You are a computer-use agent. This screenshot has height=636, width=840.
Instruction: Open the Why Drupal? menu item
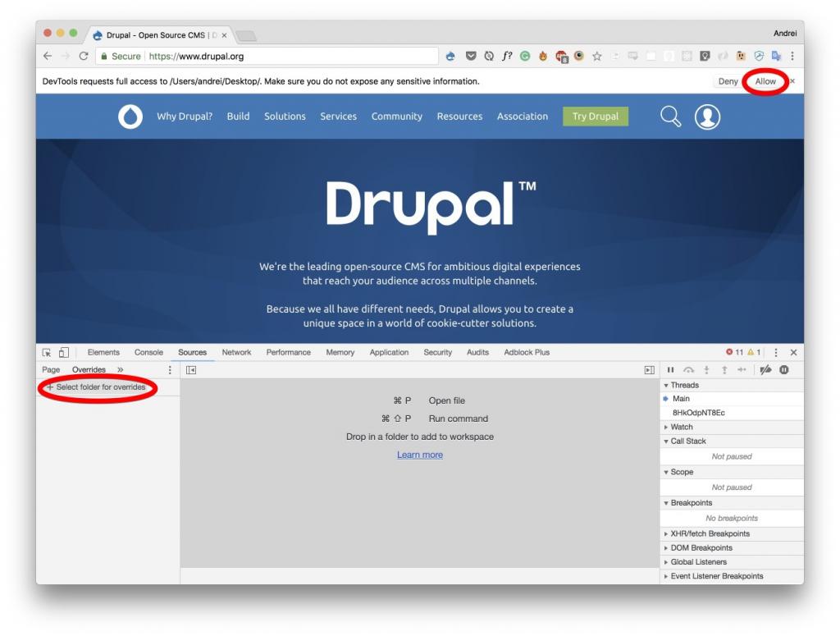(x=185, y=117)
